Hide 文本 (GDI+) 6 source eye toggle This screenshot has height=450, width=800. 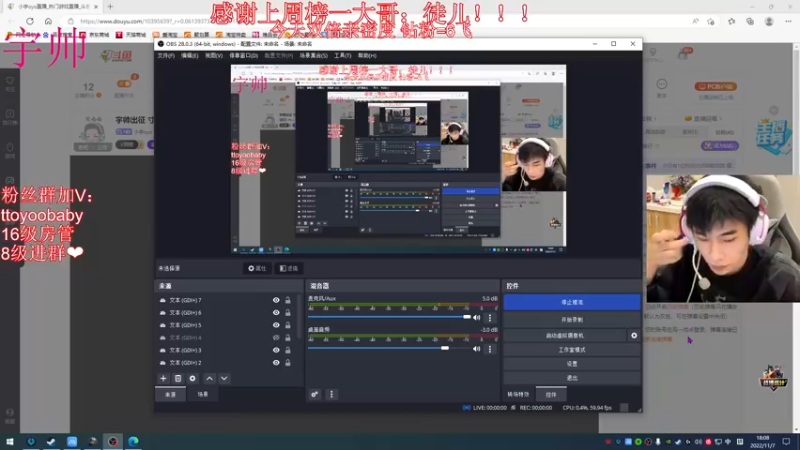[276, 313]
